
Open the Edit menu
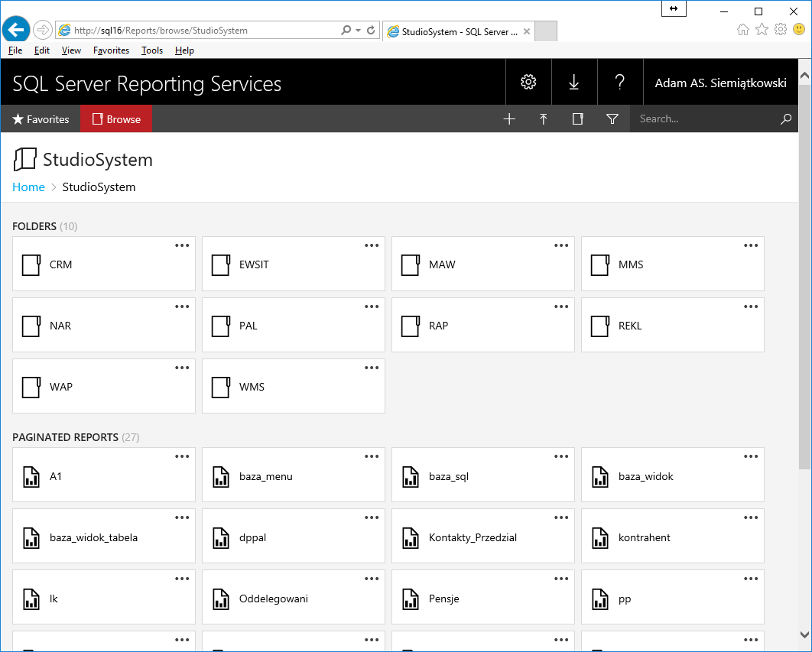[x=42, y=50]
